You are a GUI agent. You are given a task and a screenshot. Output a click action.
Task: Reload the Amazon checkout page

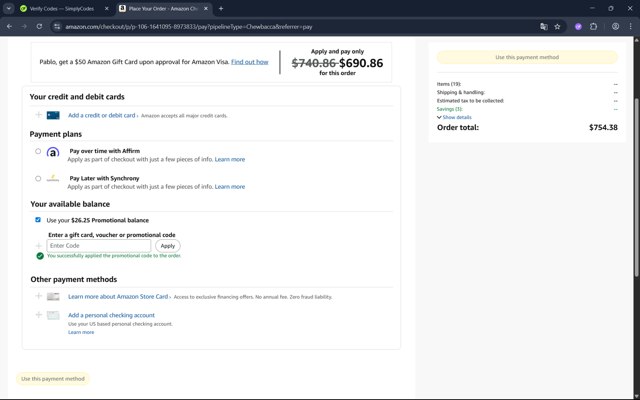pyautogui.click(x=39, y=27)
